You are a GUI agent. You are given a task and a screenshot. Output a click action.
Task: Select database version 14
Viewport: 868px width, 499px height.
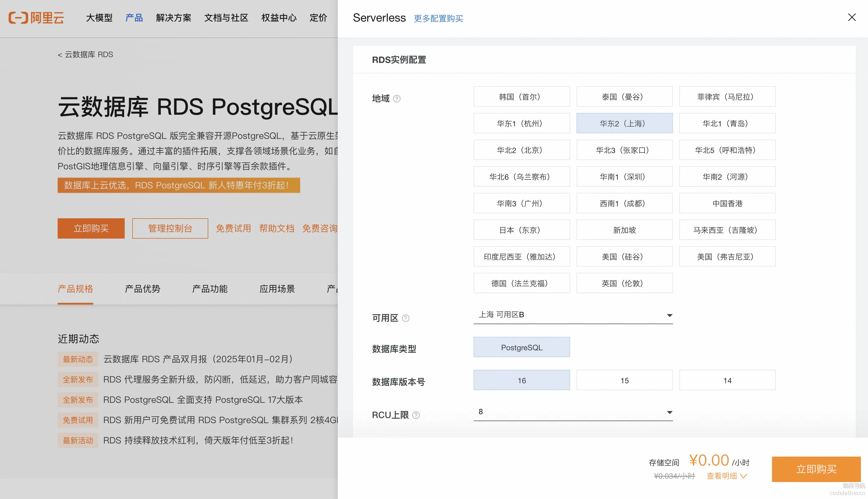pyautogui.click(x=727, y=380)
